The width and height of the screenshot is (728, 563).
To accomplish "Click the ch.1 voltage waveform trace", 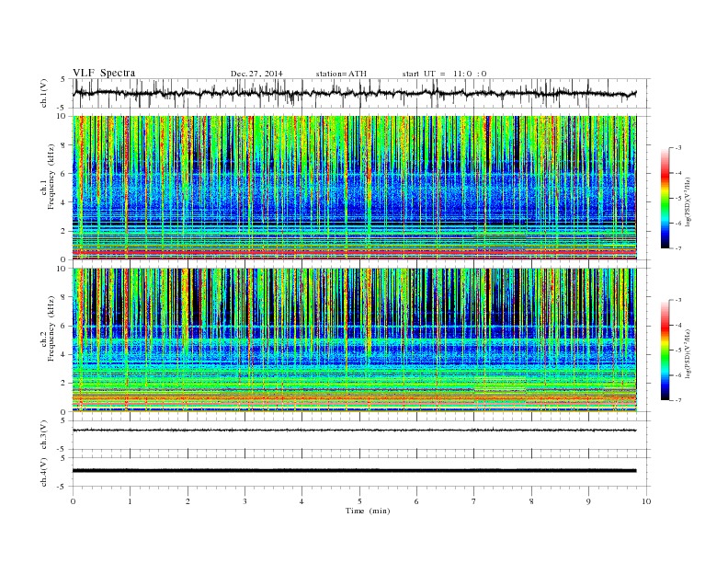I will coord(354,93).
